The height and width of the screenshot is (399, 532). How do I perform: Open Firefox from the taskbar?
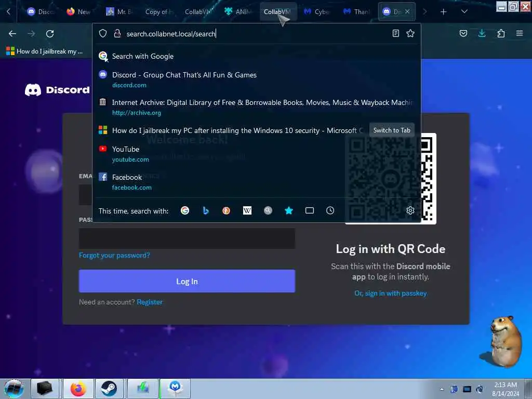click(78, 389)
